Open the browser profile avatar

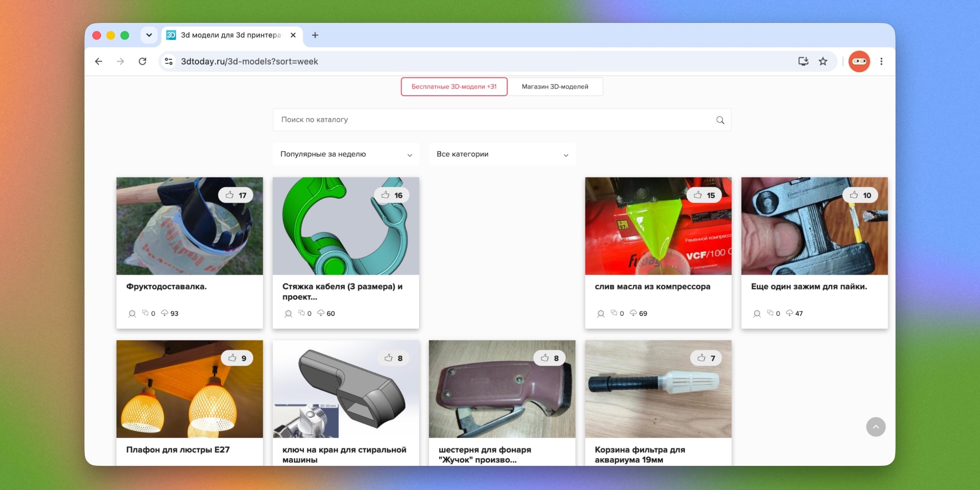[x=859, y=61]
